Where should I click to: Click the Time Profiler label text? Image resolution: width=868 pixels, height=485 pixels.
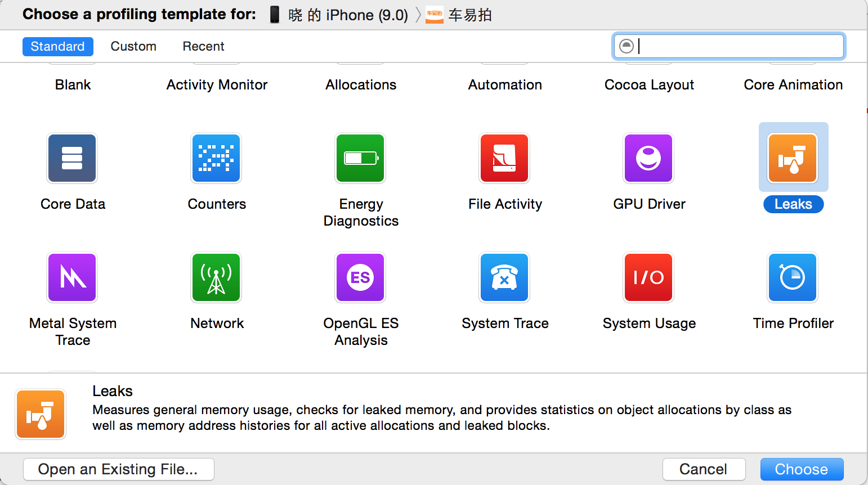pyautogui.click(x=793, y=324)
